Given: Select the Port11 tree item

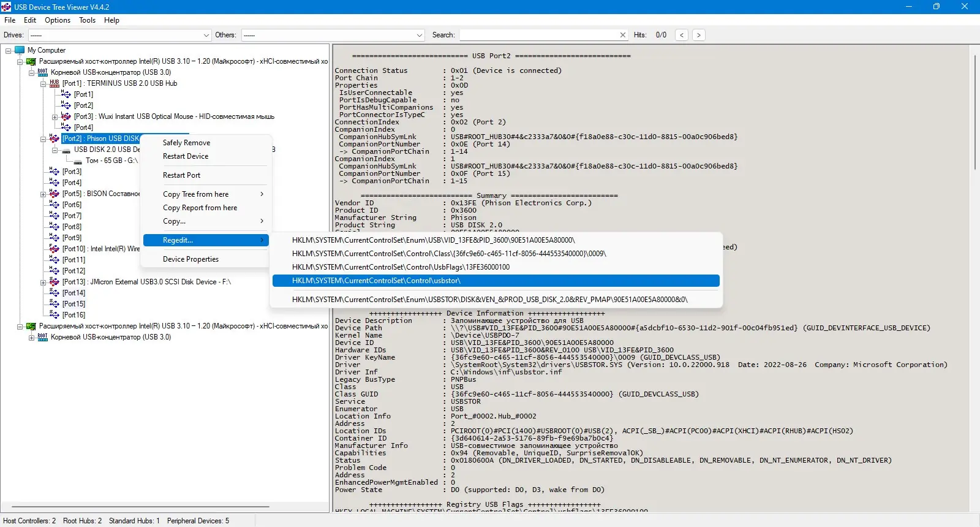Looking at the screenshot, I should [73, 260].
